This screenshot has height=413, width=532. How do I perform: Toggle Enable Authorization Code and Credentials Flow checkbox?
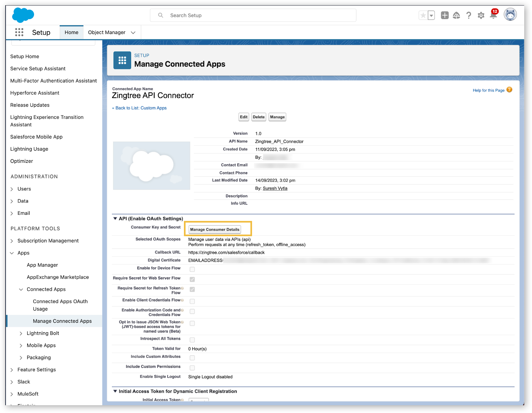click(192, 311)
